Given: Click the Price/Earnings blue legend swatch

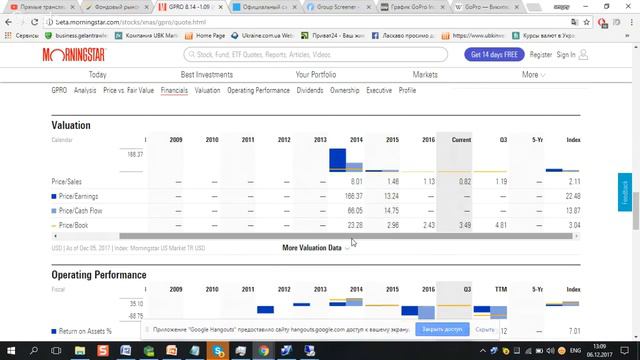Looking at the screenshot, I should tap(53, 196).
